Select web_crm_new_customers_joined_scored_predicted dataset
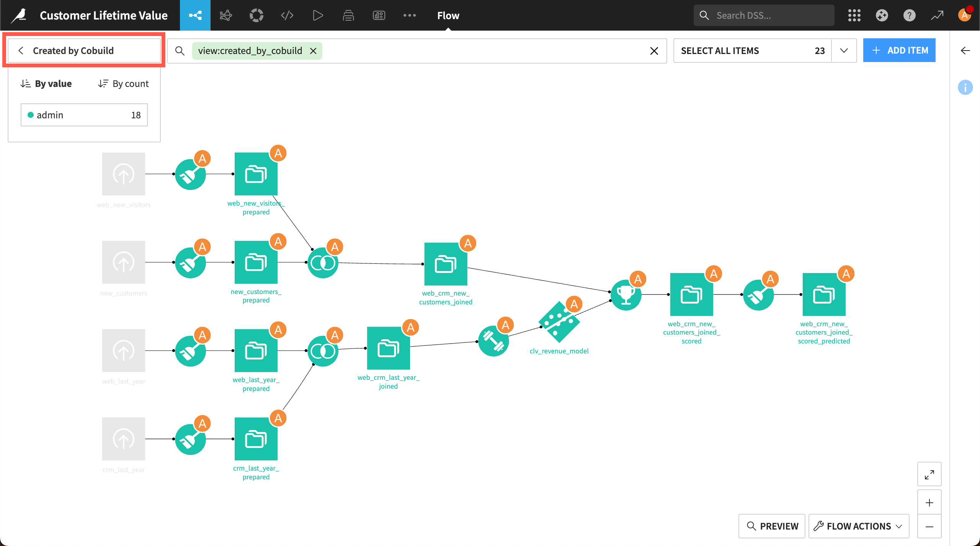The height and width of the screenshot is (546, 980). point(824,294)
